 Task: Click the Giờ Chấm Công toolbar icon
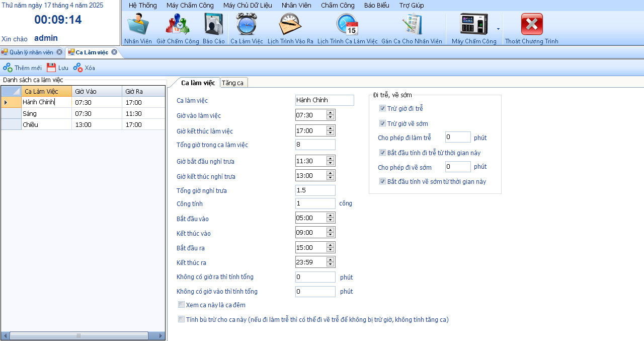pyautogui.click(x=178, y=25)
